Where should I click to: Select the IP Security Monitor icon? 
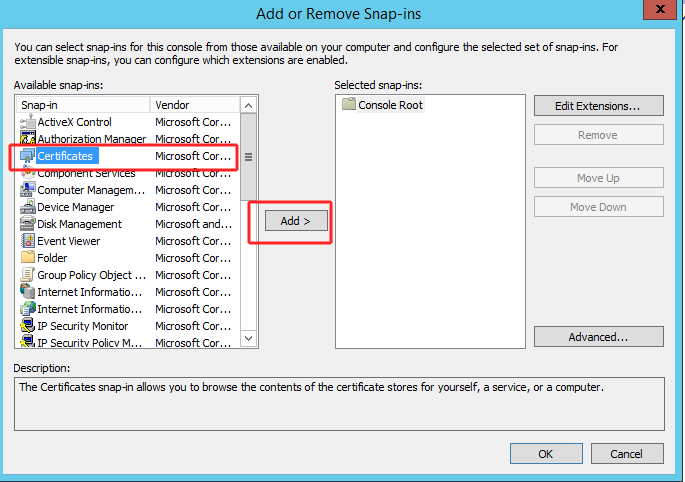[x=27, y=326]
